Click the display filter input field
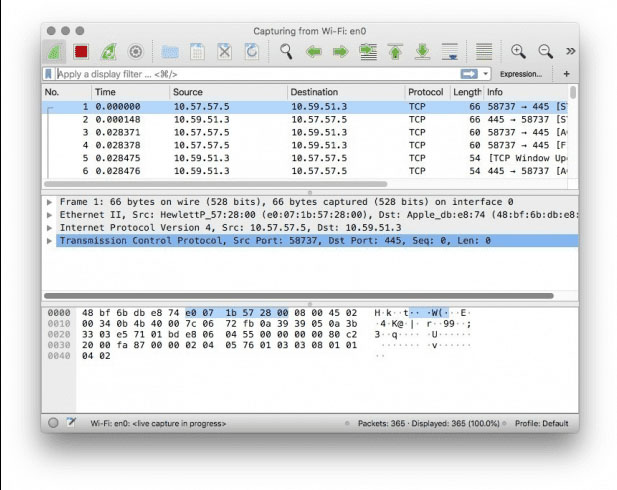Screen dimensions: 617x490 point(250,74)
